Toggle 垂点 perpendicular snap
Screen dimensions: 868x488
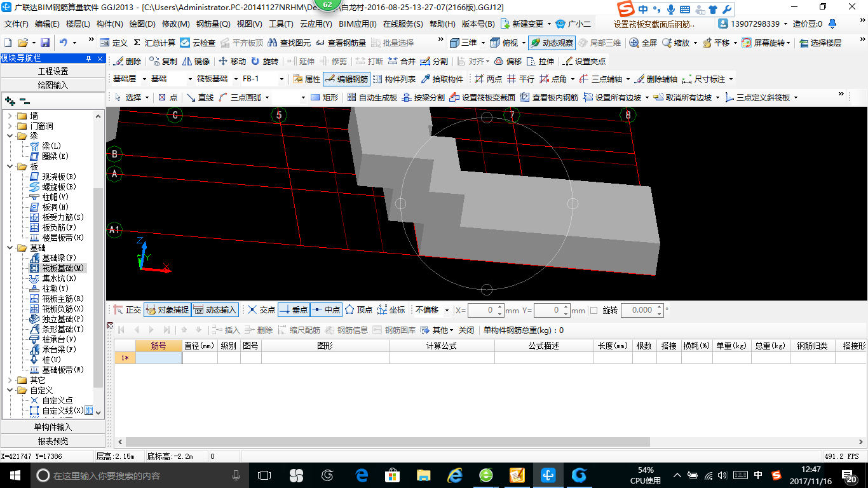[x=294, y=310]
